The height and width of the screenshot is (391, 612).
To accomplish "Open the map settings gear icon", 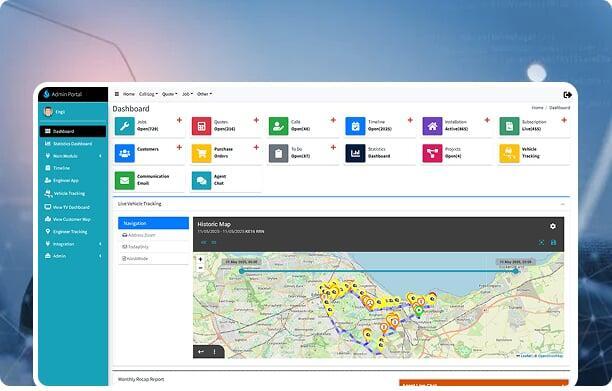I will point(553,226).
